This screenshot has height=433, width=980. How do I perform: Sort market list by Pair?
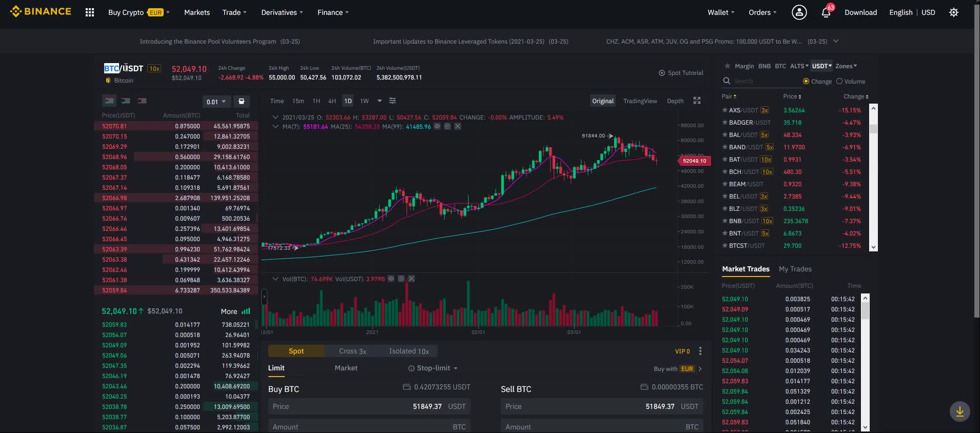tap(729, 96)
